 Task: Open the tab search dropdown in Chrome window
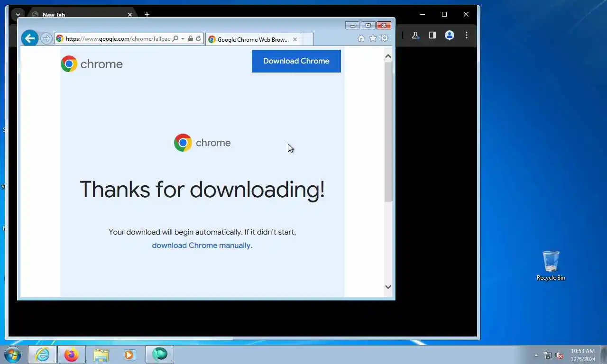(x=18, y=15)
